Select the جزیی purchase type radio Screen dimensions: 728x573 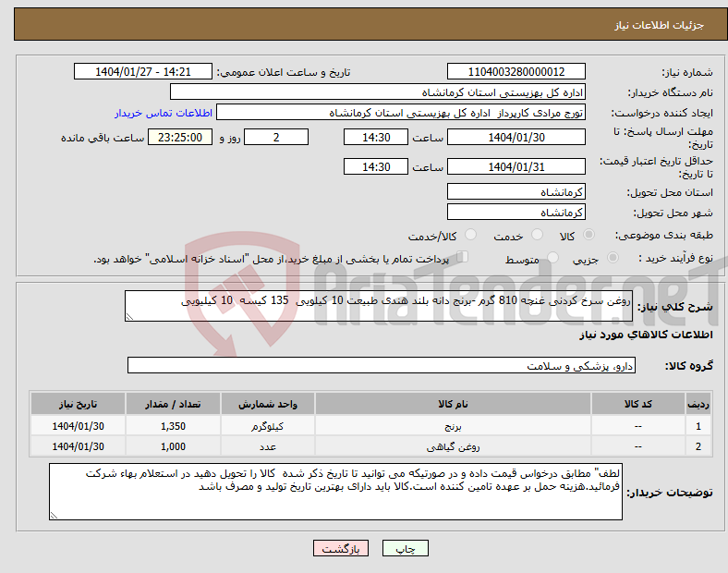point(613,257)
